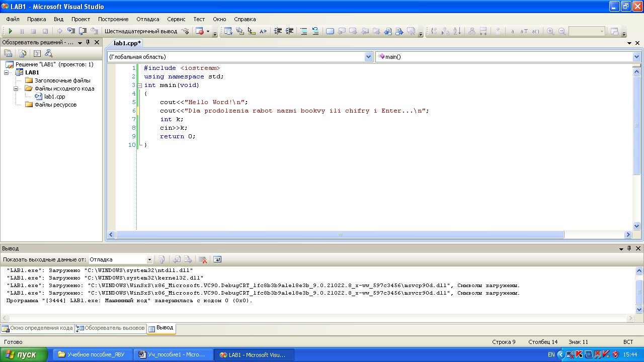Select the Файлы ресурсов folder

coord(55,105)
